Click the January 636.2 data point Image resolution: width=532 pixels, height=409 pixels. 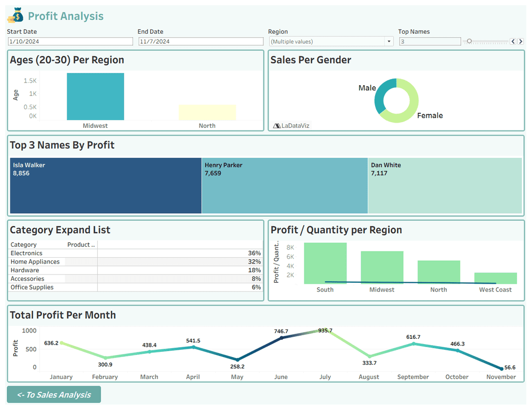pos(61,343)
